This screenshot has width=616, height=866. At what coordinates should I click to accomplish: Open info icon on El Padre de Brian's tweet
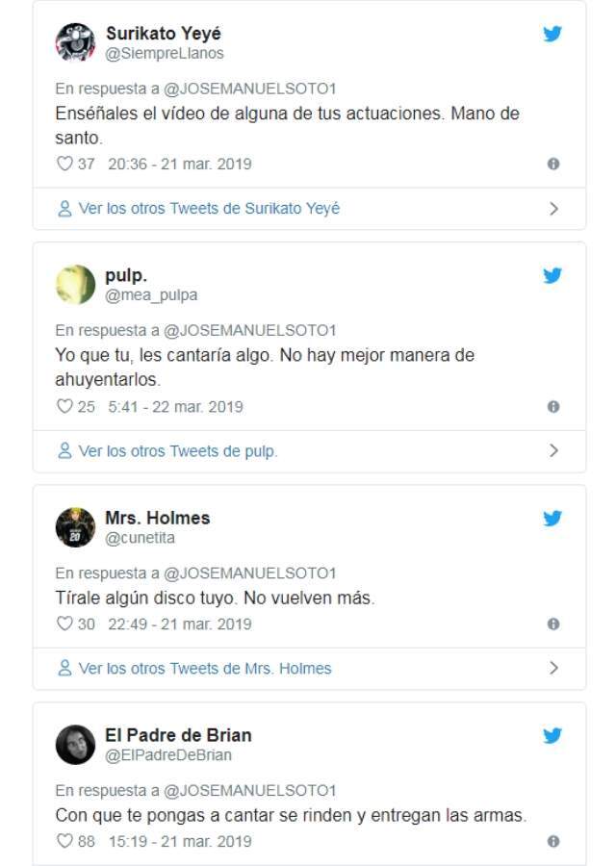pos(553,842)
